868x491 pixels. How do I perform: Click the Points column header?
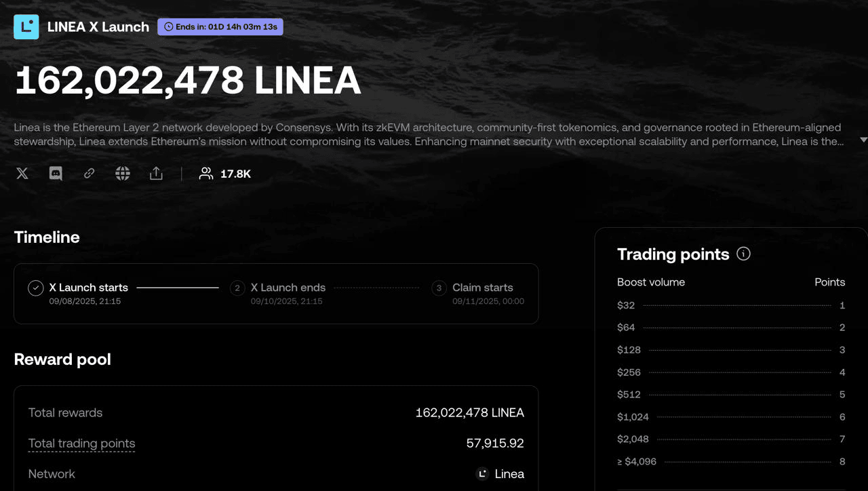click(829, 282)
